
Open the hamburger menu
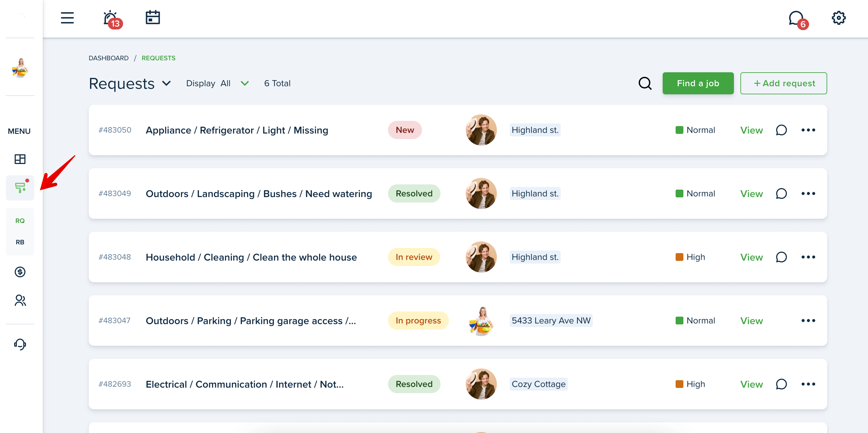click(x=67, y=18)
